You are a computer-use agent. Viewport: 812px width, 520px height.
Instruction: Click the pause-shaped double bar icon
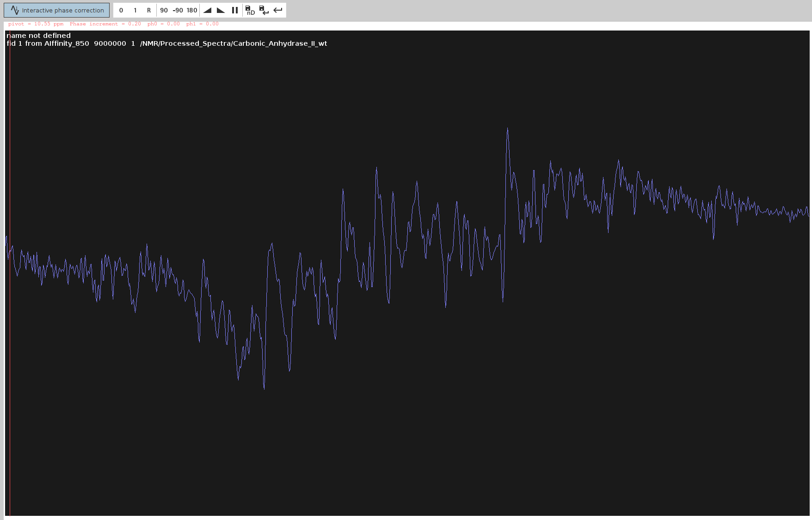(235, 10)
